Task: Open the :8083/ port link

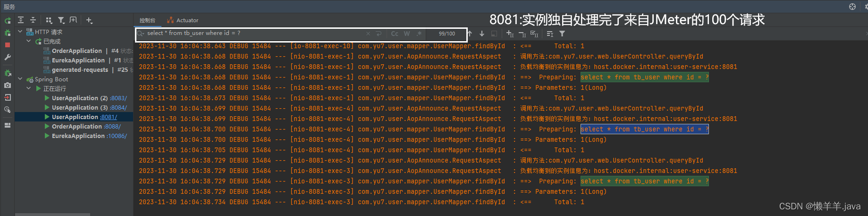Action: 118,98
